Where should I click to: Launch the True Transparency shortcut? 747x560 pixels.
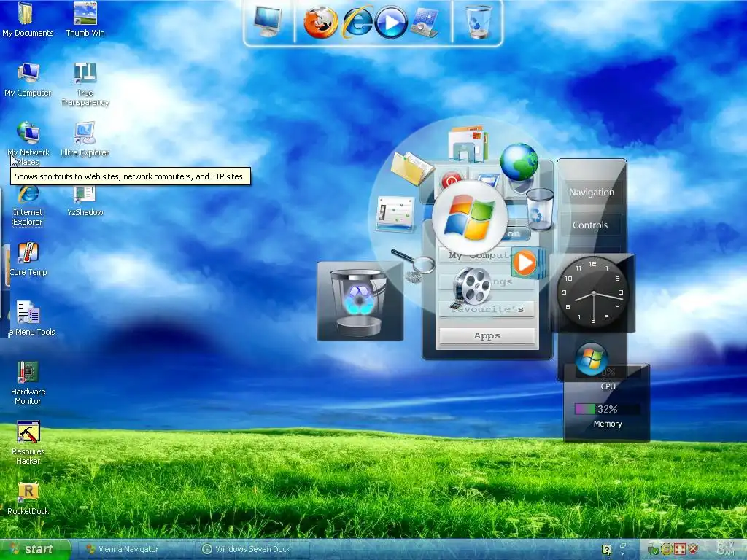tap(85, 84)
